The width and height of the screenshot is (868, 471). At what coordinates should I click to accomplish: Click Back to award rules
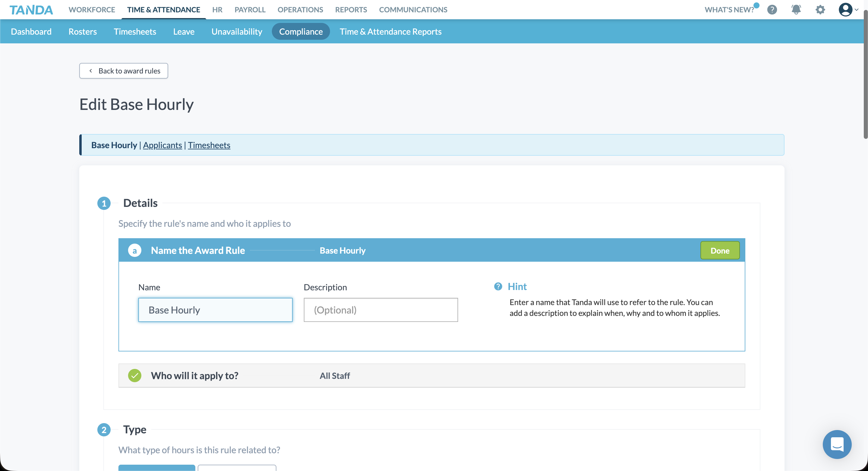[123, 71]
